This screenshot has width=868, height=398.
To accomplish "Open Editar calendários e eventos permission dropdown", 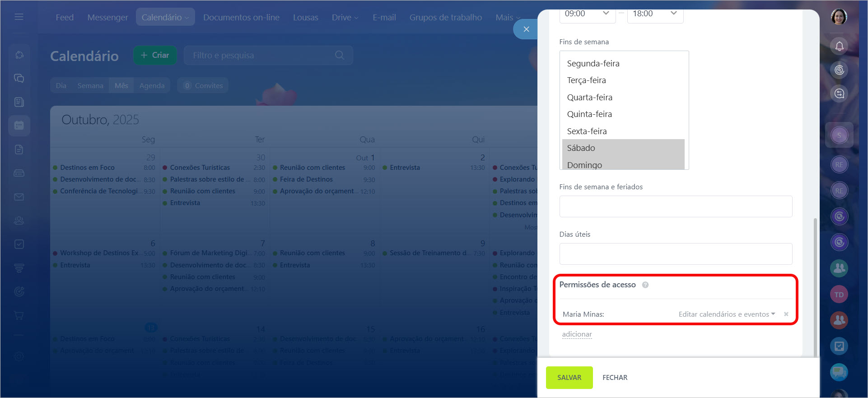I will pos(727,314).
